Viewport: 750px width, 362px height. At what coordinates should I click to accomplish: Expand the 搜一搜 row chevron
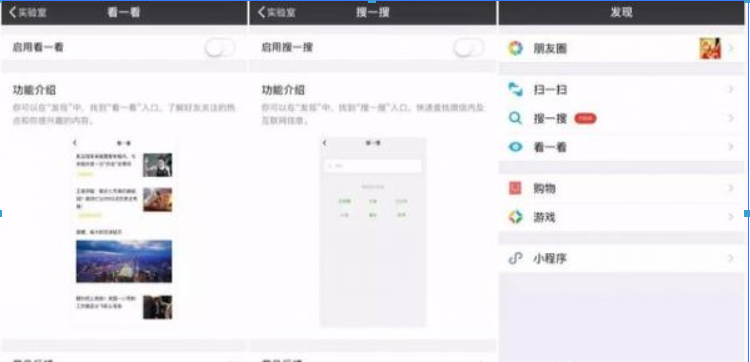click(x=731, y=118)
